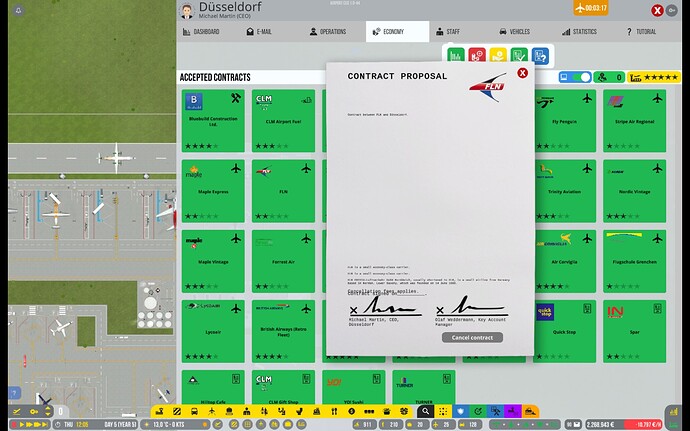Image resolution: width=690 pixels, height=431 pixels.
Task: Close the Contract Proposal document
Action: [522, 73]
